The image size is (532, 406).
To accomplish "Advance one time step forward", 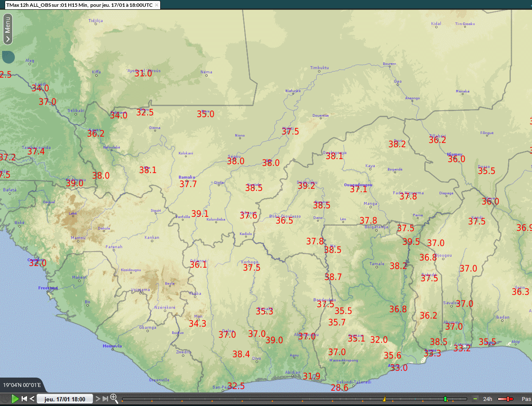I will 97,399.
